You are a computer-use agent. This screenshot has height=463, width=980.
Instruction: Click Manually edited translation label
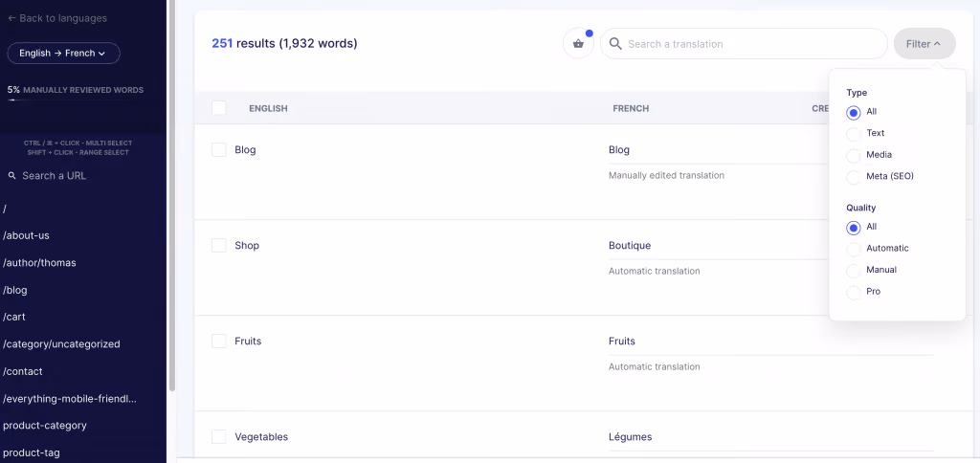coord(666,176)
